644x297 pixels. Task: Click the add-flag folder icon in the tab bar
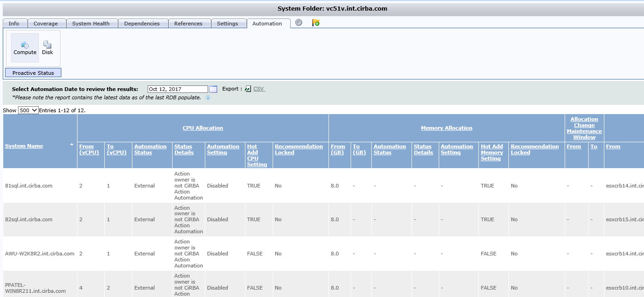point(315,22)
